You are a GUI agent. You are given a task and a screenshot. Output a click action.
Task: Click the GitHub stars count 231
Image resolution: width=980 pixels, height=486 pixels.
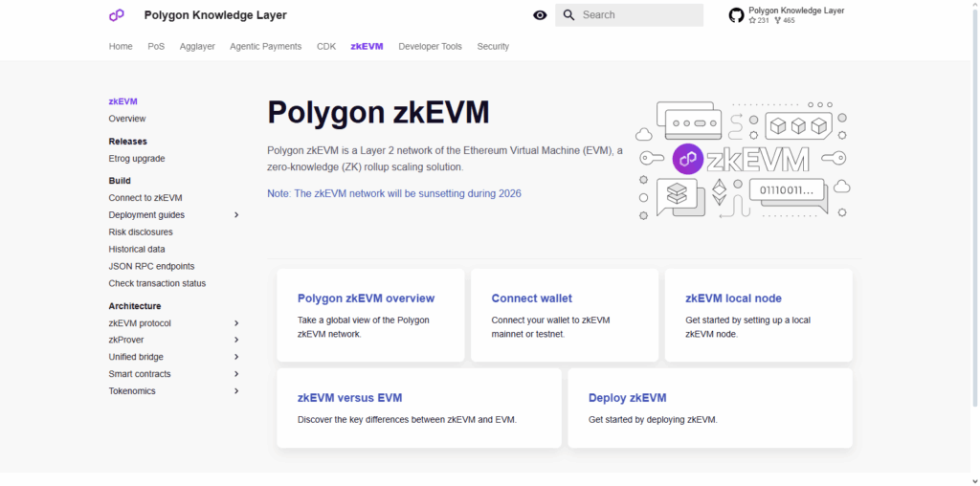tap(759, 21)
